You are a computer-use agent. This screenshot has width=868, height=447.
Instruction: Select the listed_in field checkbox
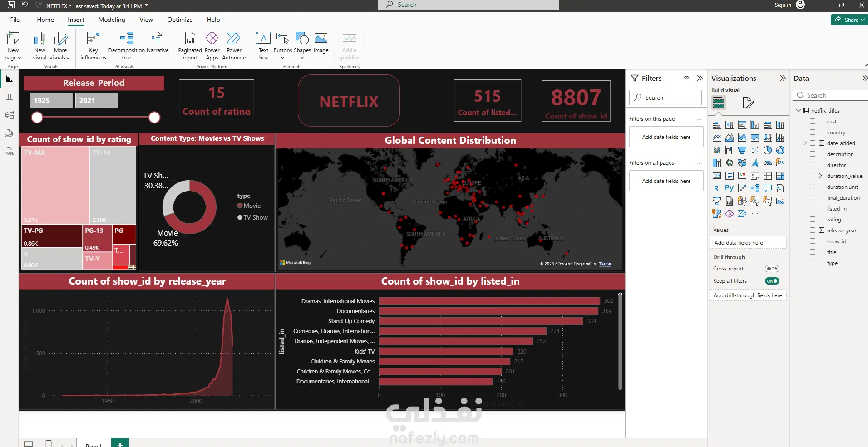click(x=813, y=208)
